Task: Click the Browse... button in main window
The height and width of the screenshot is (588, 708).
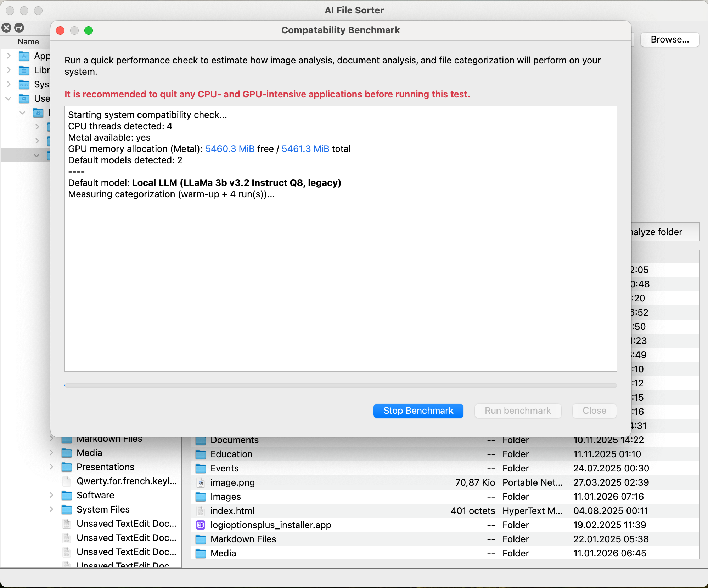Action: [x=670, y=39]
